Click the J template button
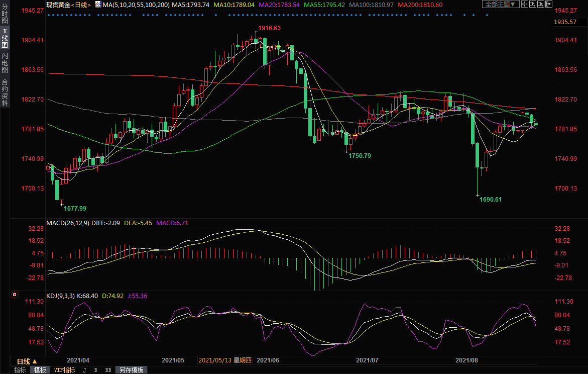 point(84,370)
